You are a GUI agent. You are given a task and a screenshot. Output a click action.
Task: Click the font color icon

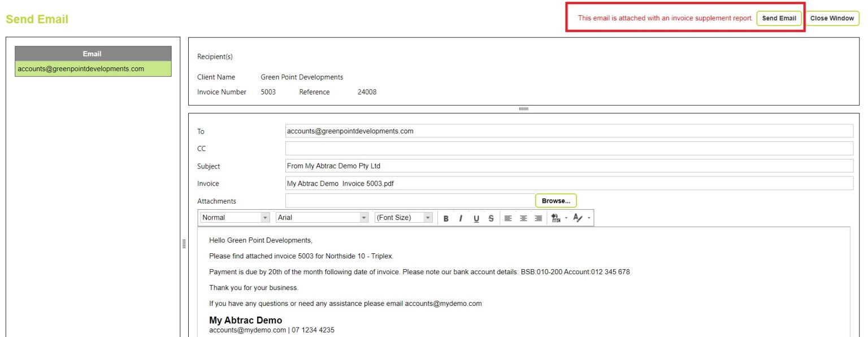[578, 218]
